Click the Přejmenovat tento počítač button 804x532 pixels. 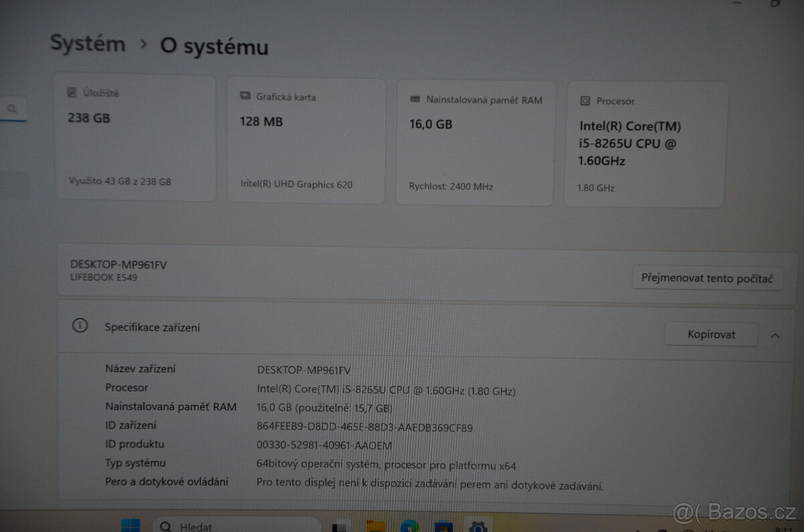707,278
